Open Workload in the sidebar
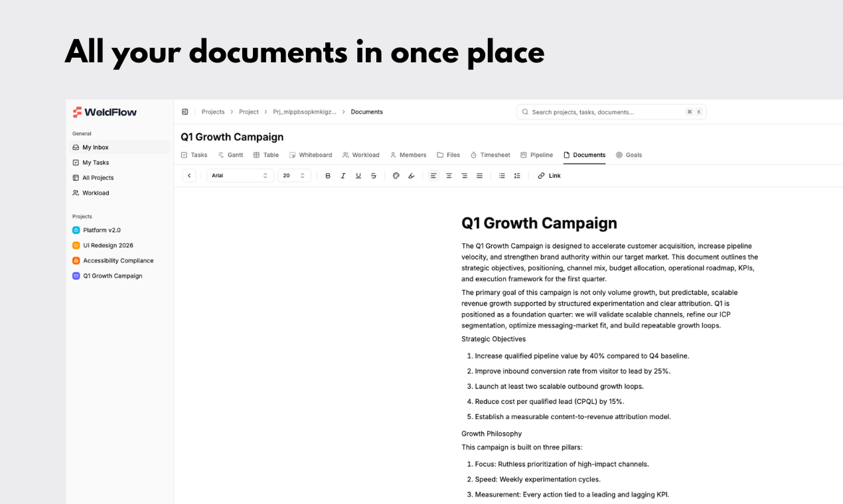The image size is (843, 504). coord(119,193)
